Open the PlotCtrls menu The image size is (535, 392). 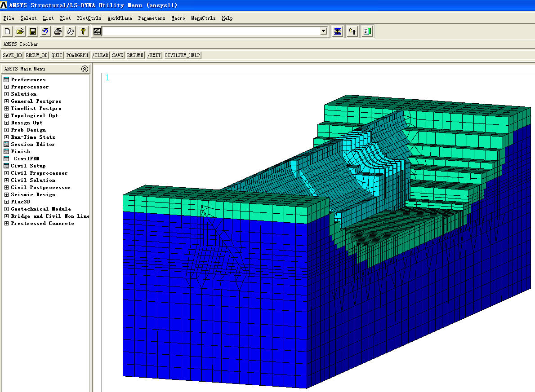[89, 18]
